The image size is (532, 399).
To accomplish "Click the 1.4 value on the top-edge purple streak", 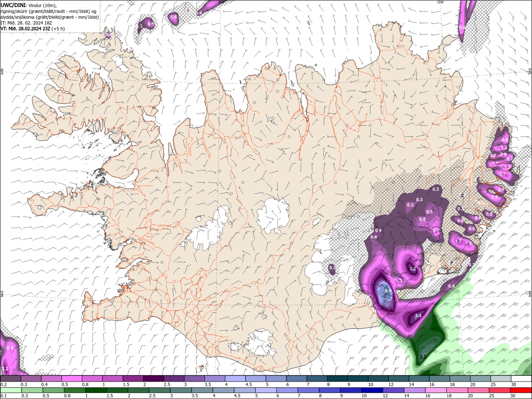I will click(x=199, y=13).
